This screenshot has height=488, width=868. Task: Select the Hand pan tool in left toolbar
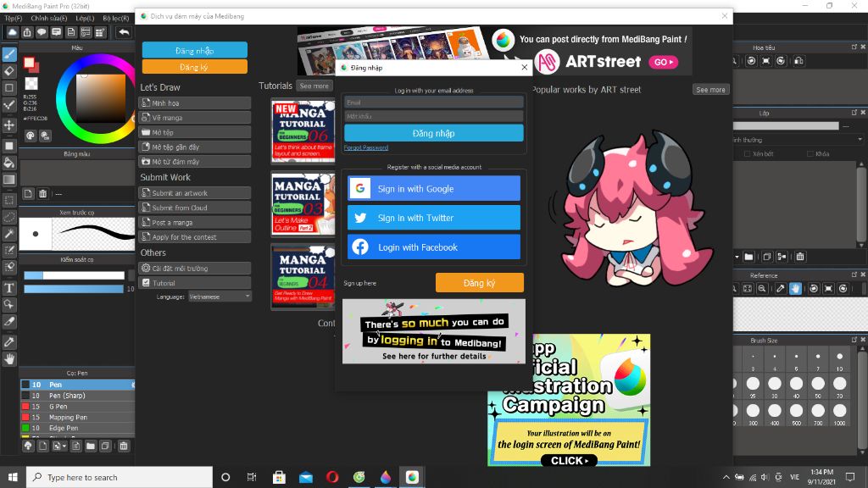(9, 359)
